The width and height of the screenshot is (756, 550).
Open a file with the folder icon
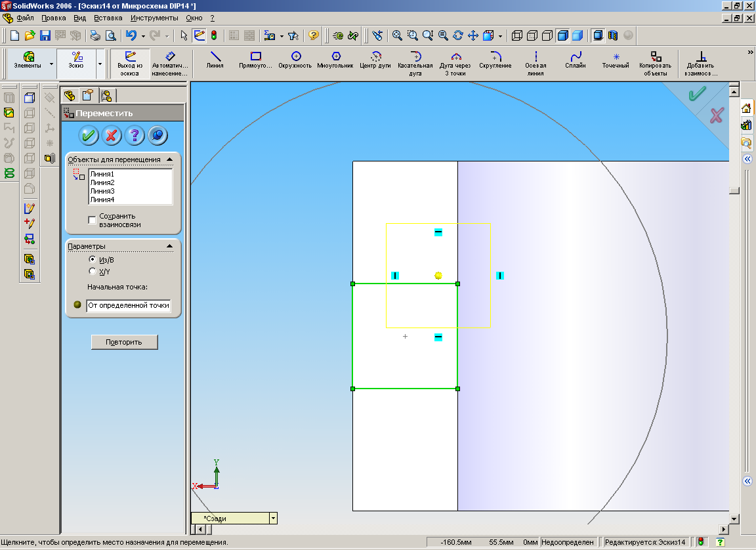click(30, 35)
